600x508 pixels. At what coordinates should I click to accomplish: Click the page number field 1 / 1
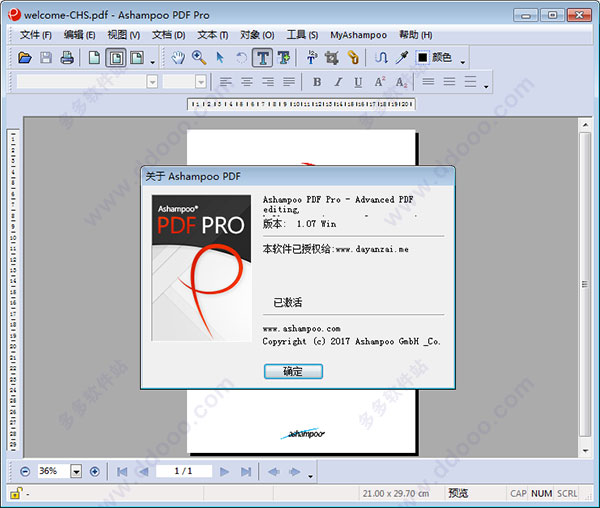click(184, 471)
